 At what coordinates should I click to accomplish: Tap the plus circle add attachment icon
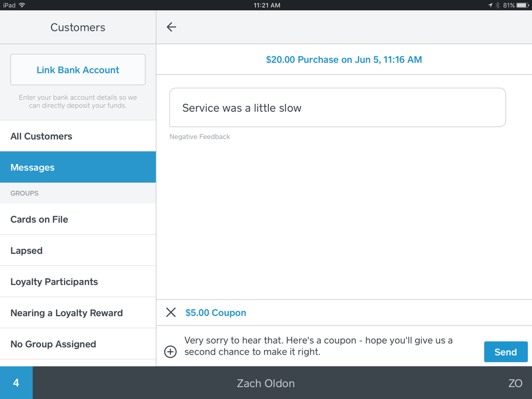[170, 352]
